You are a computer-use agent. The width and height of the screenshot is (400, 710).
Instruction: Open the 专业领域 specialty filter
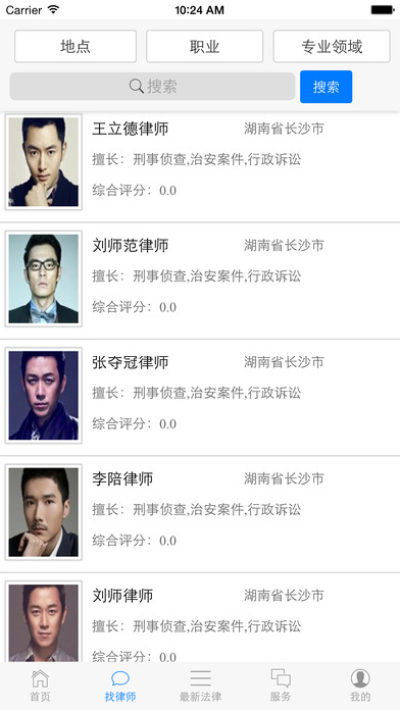(332, 46)
